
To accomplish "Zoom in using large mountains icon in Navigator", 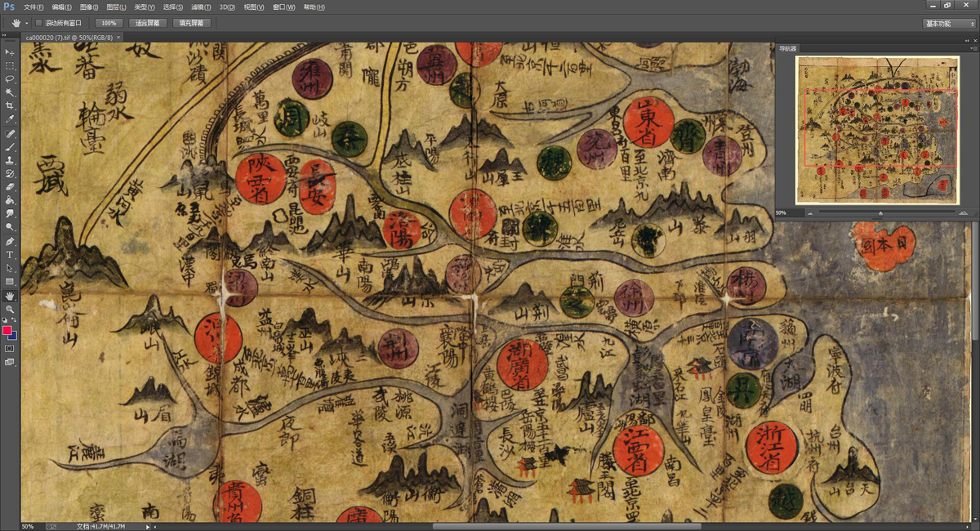I will [964, 213].
